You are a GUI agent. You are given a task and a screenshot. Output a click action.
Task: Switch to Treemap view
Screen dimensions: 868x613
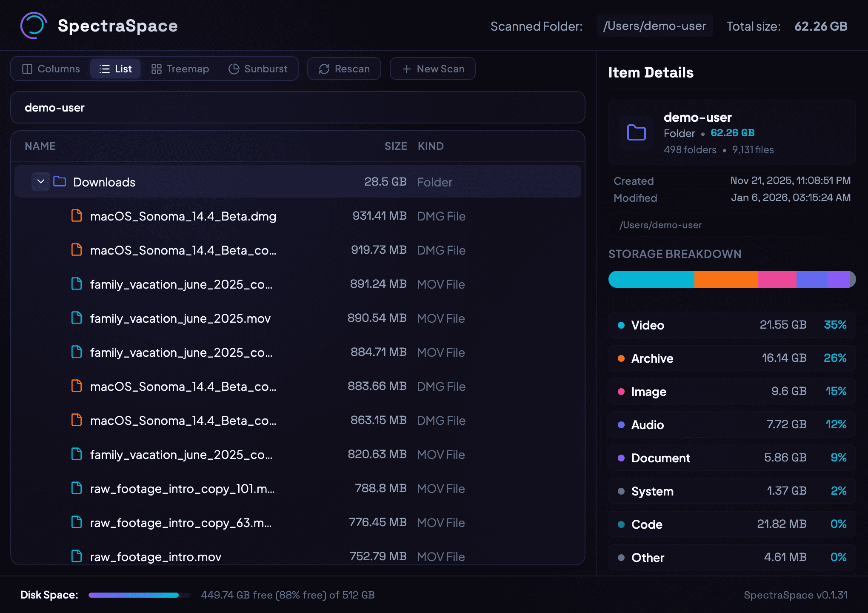(x=180, y=69)
